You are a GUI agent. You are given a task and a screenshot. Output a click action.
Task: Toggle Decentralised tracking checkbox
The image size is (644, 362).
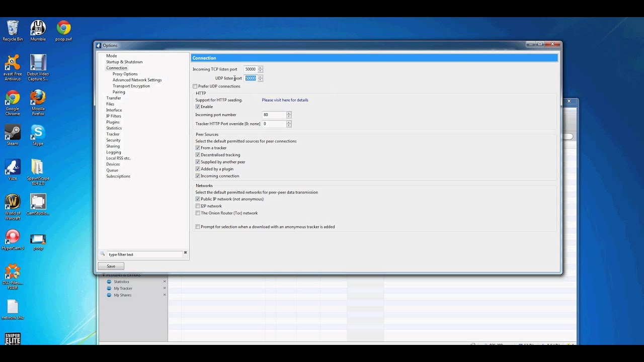(198, 155)
